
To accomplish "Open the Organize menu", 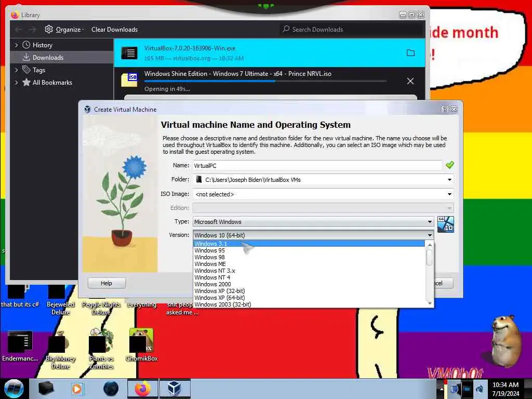I will tap(65, 30).
